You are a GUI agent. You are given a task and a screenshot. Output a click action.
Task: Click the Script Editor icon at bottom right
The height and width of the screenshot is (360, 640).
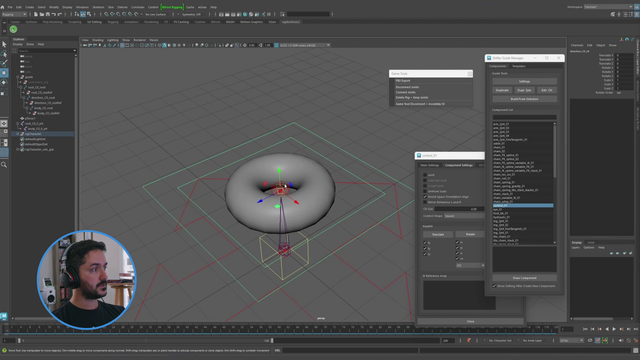[x=636, y=350]
